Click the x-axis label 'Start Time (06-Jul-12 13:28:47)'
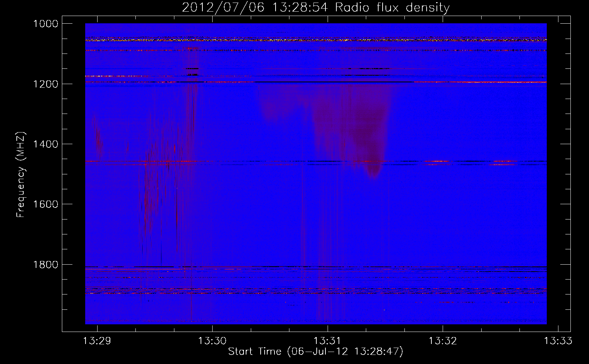The height and width of the screenshot is (364, 589). click(316, 352)
